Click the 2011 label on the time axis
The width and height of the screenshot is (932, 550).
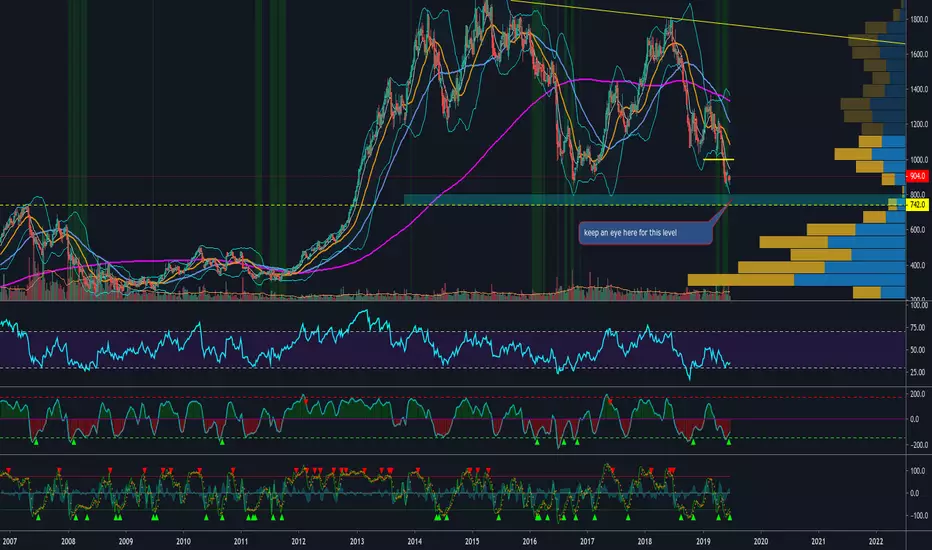241,542
